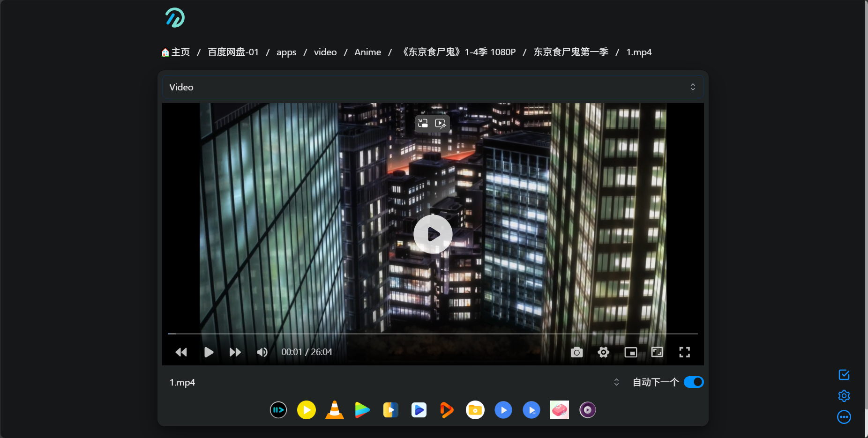Expand the blue more-options circle button
The width and height of the screenshot is (868, 438).
coord(844,417)
